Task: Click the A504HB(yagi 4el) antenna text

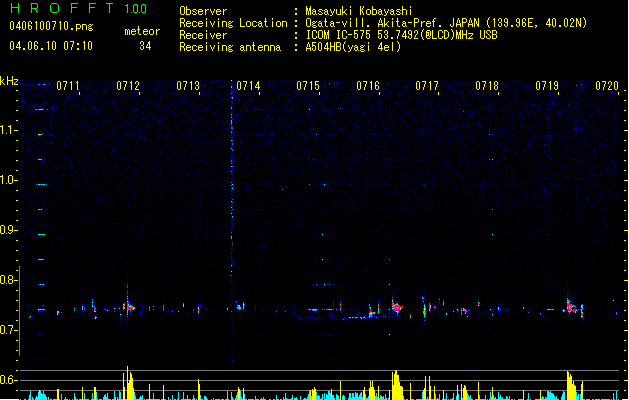Action: 353,47
